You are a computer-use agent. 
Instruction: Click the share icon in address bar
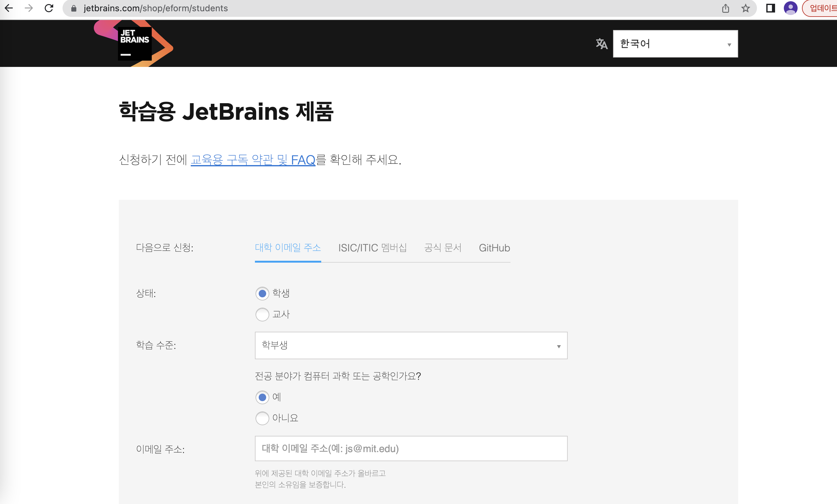click(x=726, y=8)
